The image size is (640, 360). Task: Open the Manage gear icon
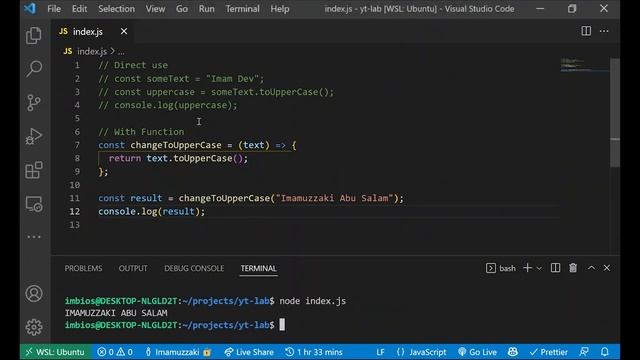tap(34, 327)
